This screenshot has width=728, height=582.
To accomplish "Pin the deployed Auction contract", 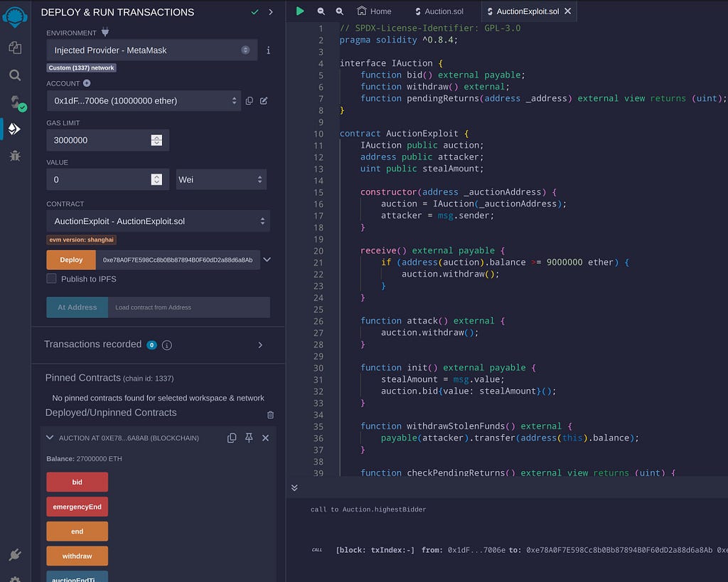I will pos(249,438).
